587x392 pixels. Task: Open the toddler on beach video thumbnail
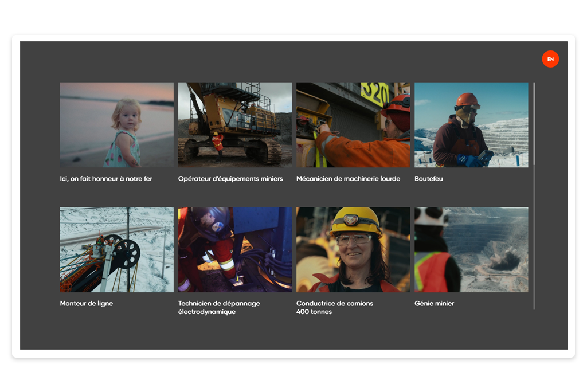pyautogui.click(x=116, y=124)
